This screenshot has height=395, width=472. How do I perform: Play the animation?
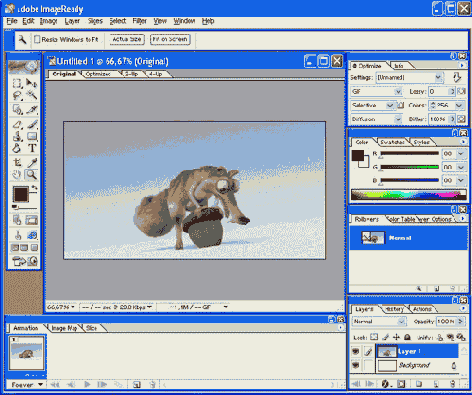(87, 385)
